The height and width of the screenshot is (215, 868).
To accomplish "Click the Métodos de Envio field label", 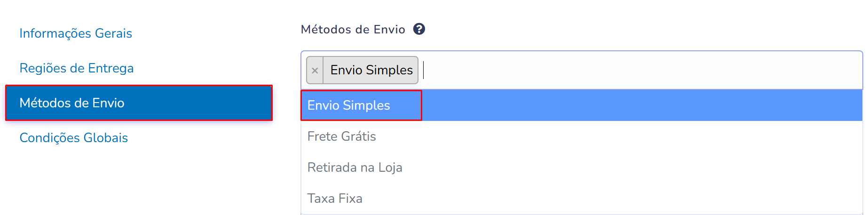I will tap(353, 30).
